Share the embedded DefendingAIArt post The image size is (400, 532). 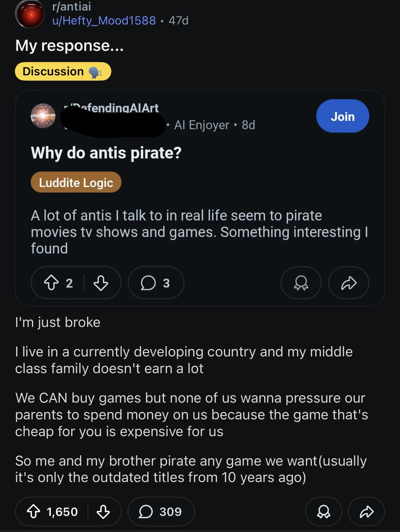pos(349,283)
